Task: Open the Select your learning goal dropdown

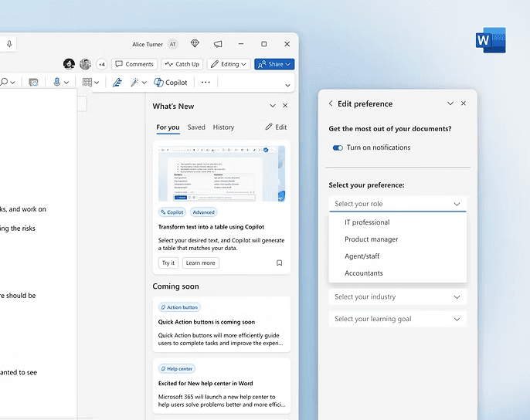Action: pyautogui.click(x=397, y=319)
